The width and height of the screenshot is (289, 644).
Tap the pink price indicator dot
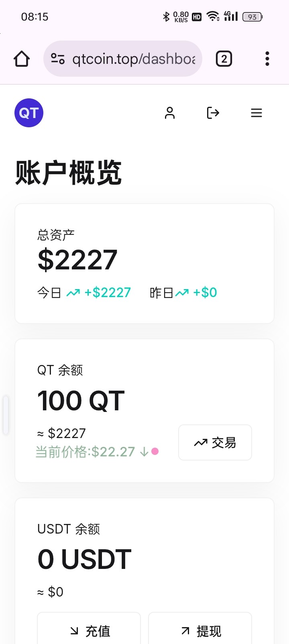(x=155, y=452)
